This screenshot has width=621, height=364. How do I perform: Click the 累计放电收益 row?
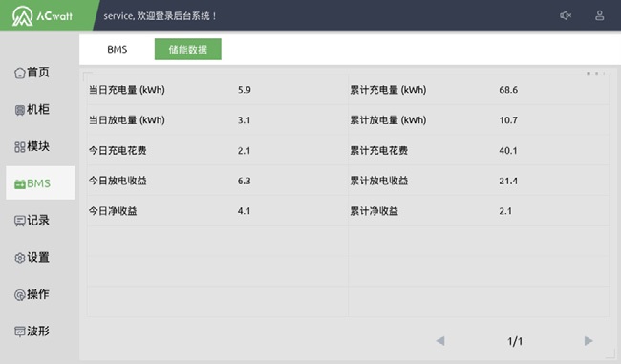pos(479,181)
